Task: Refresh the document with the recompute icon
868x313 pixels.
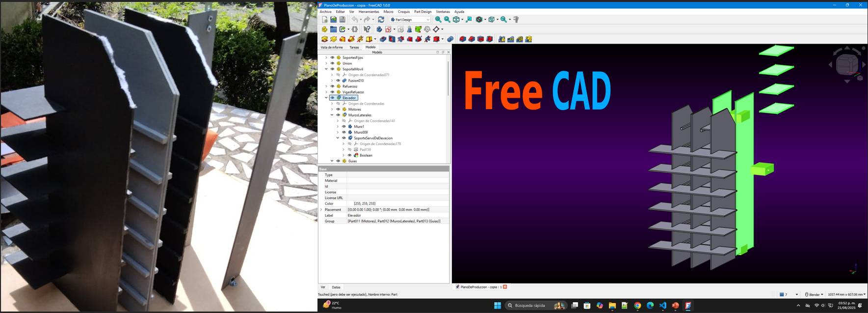Action: pos(381,20)
